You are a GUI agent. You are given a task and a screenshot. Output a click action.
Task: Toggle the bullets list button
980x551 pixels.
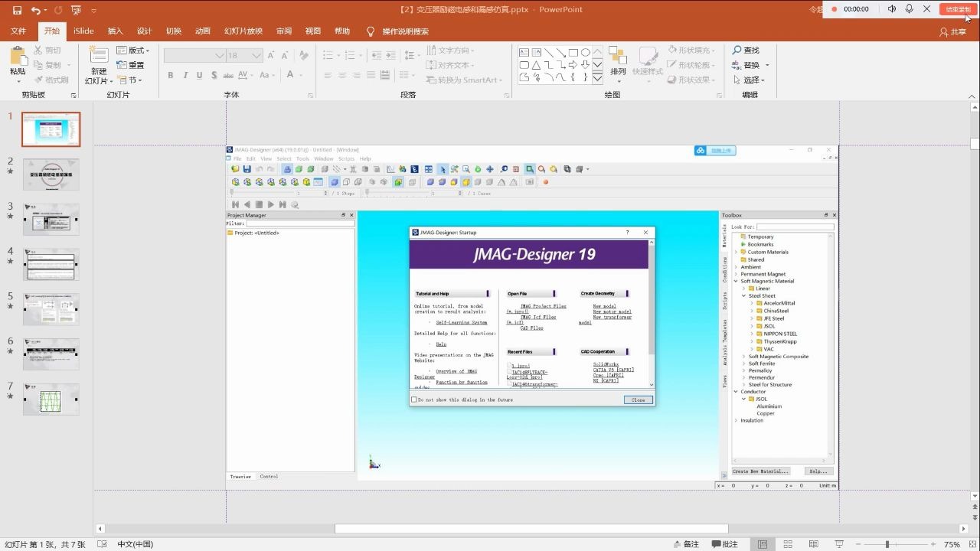point(328,55)
